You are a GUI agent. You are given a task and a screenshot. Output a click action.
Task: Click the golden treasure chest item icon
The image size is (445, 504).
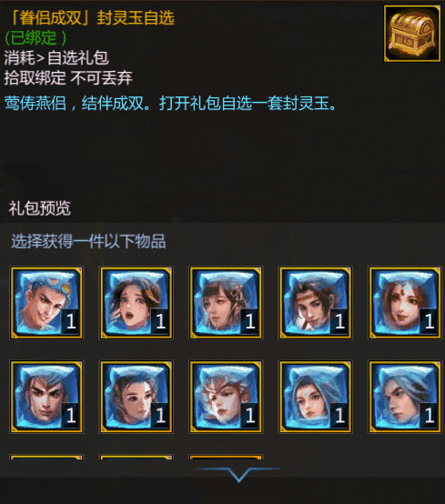coord(412,34)
